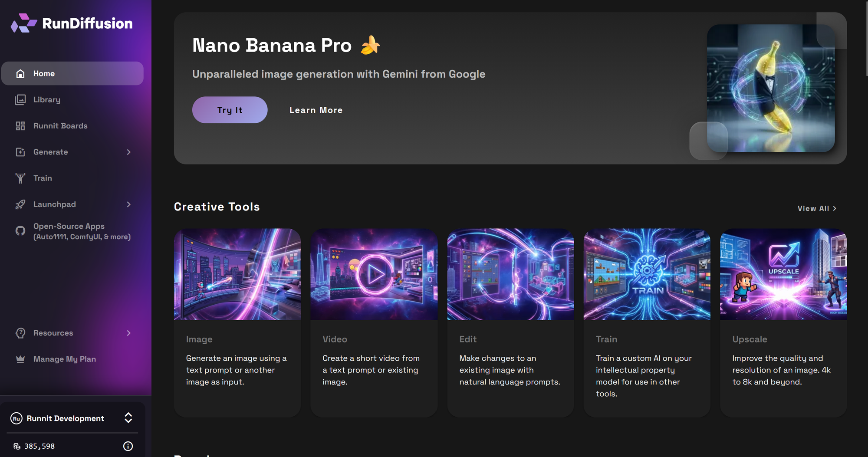This screenshot has height=457, width=868.
Task: Click the Runnit Boards grid icon
Action: click(x=20, y=126)
